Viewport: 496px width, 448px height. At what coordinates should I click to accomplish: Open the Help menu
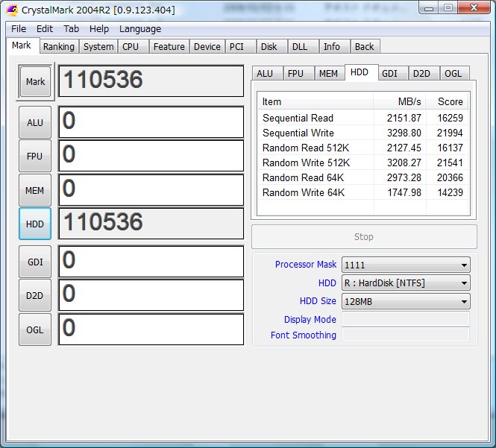[x=99, y=29]
